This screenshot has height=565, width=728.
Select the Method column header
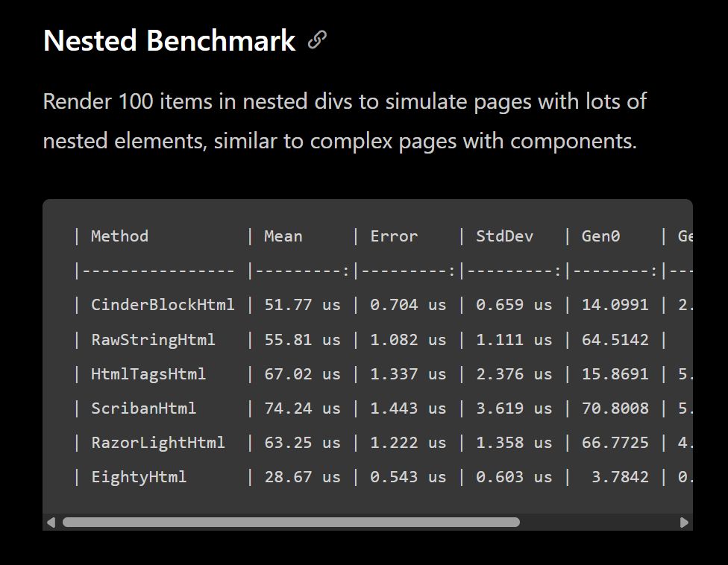coord(120,236)
